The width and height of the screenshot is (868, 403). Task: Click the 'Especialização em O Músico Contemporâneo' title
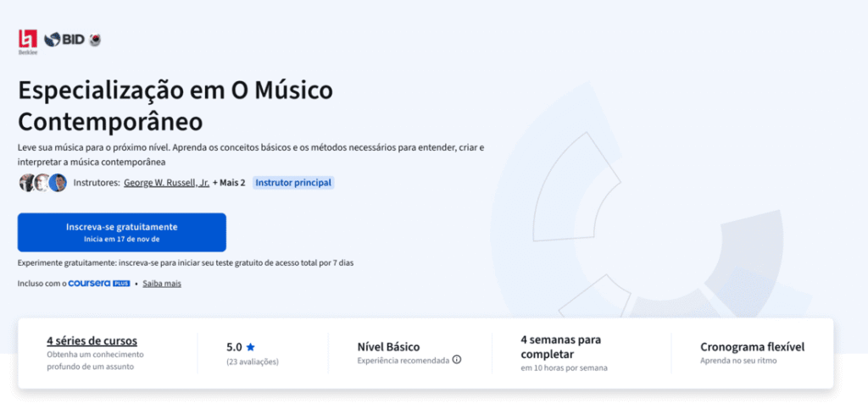click(175, 103)
